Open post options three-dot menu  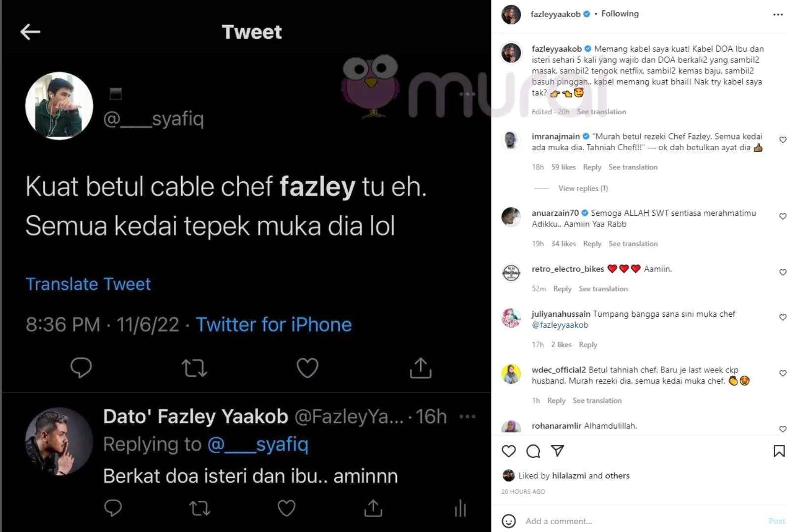click(778, 15)
